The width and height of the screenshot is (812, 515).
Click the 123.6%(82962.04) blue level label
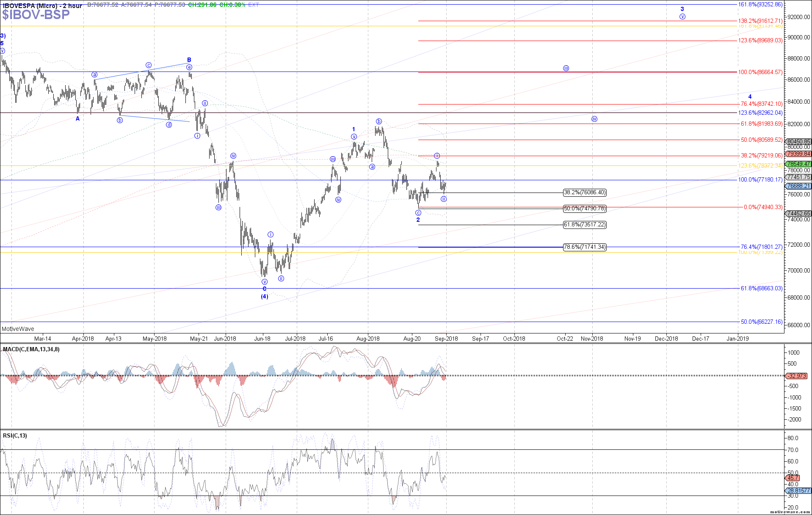tap(760, 113)
